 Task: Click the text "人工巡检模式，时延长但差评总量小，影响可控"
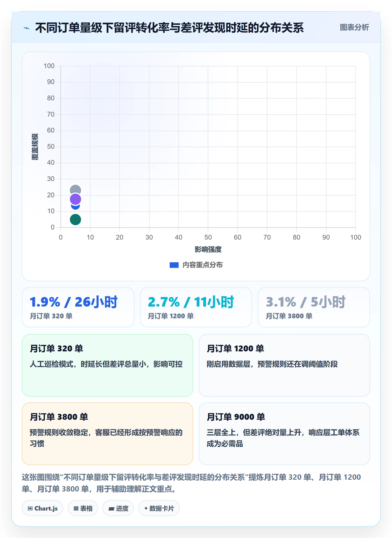click(x=106, y=364)
